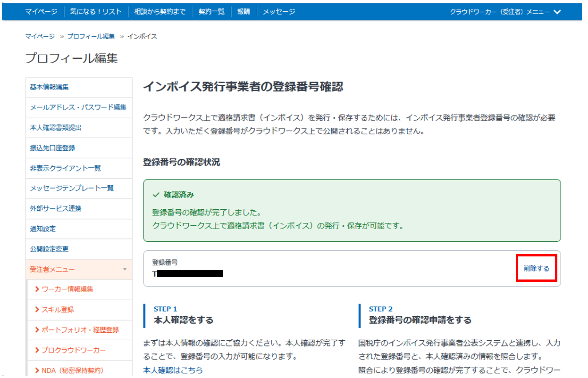Open NDA（秘密保持契約） submenu item

click(x=80, y=370)
